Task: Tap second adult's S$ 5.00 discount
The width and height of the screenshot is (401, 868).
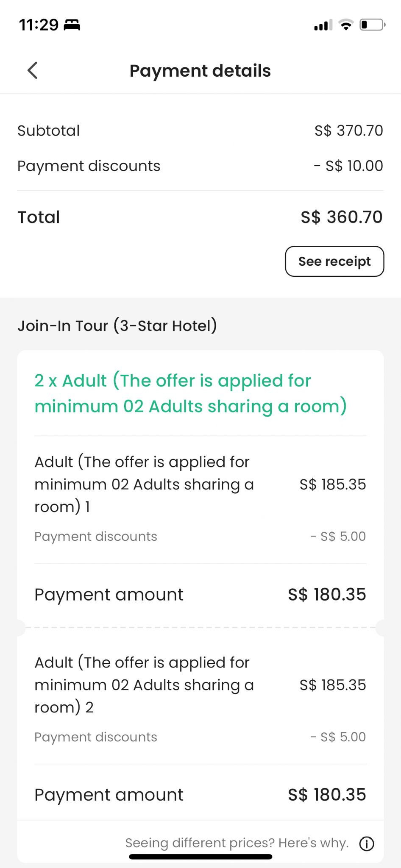Action: point(338,737)
